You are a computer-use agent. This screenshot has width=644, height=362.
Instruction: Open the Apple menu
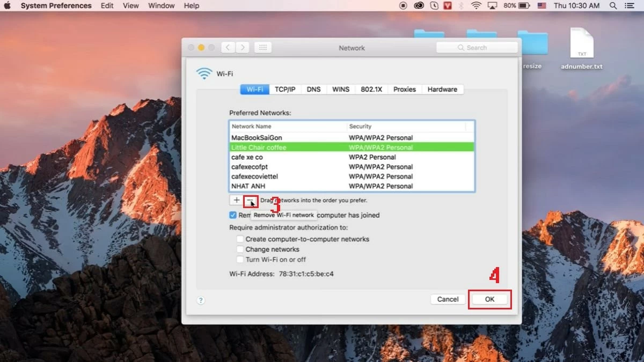click(9, 6)
